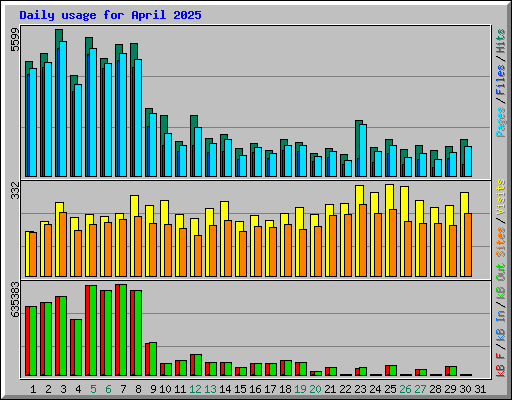Click day label 29 on x-axis
The image size is (512, 400).
tap(450, 389)
